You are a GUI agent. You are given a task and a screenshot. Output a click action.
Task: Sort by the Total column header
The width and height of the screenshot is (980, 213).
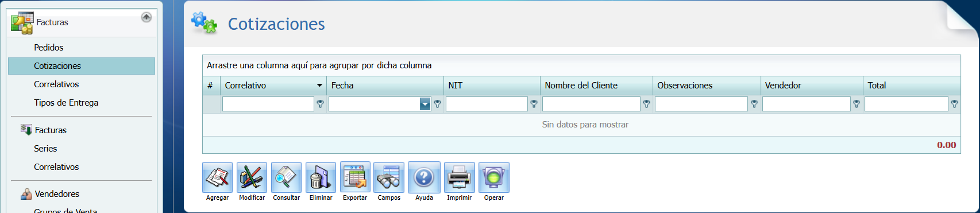tap(912, 86)
